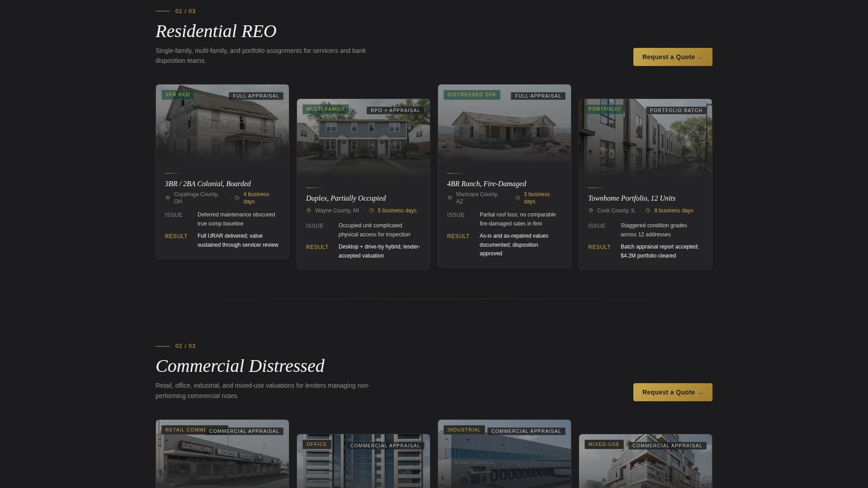
Task: Click the title Duplex, Partially Occupied
Action: (x=346, y=198)
